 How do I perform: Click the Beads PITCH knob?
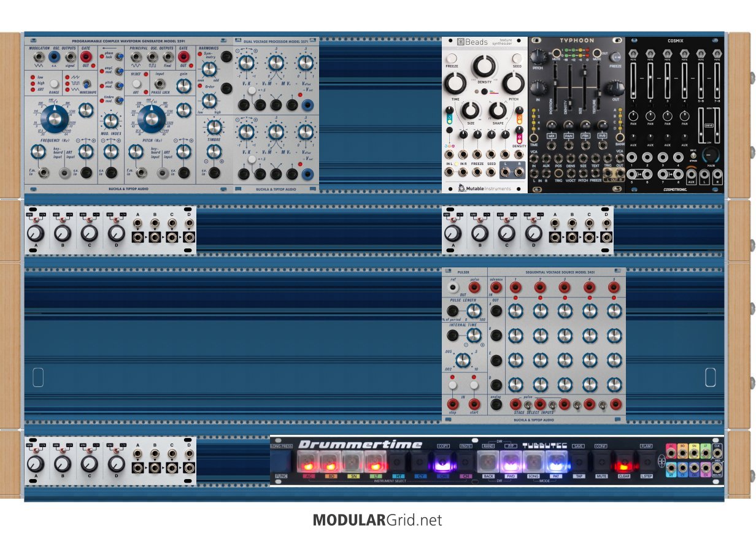(514, 84)
